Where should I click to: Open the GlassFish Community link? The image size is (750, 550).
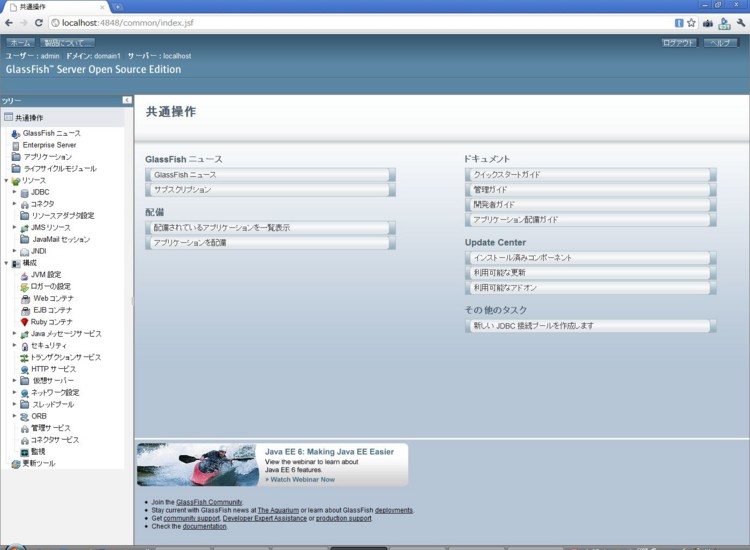209,502
